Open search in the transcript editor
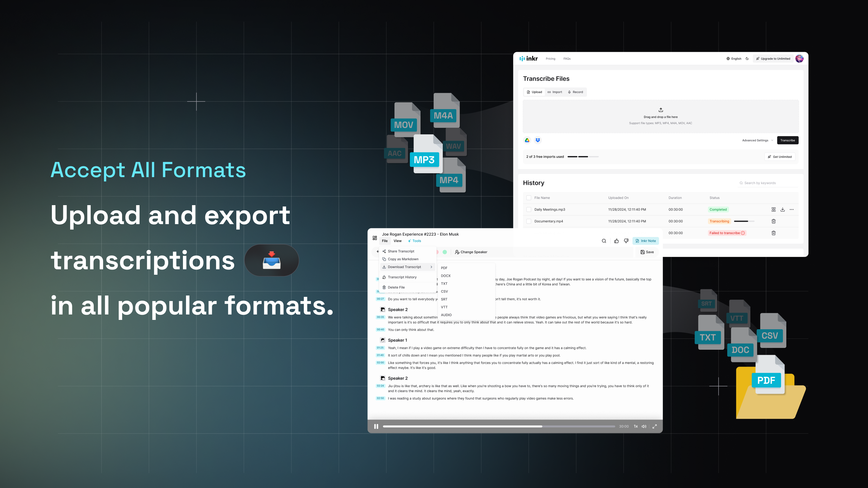This screenshot has width=868, height=488. 604,241
